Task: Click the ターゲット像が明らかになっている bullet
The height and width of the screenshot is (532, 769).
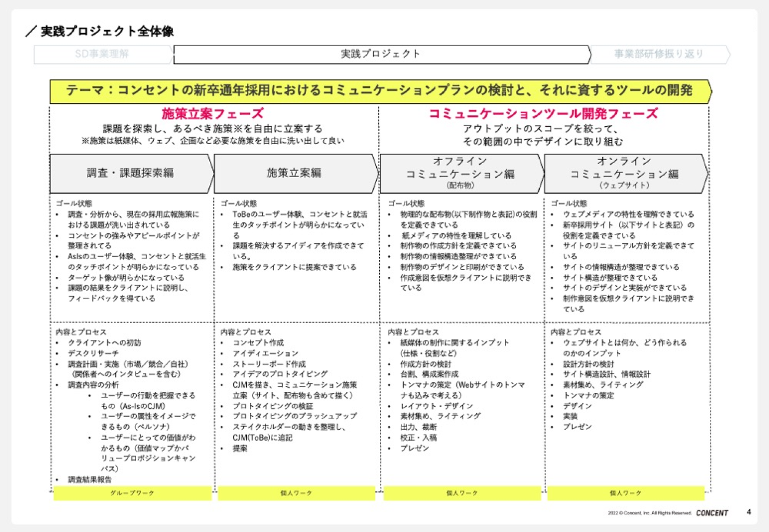Action: tap(126, 277)
